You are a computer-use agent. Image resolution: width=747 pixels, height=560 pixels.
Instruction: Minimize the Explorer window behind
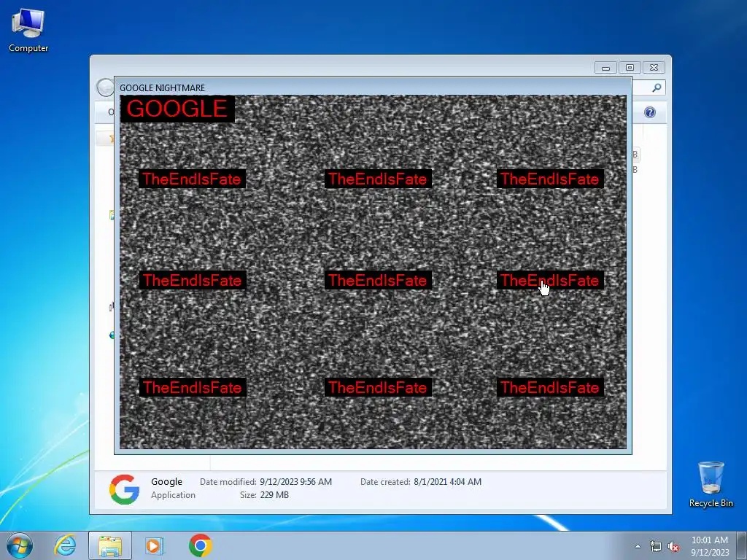click(605, 68)
